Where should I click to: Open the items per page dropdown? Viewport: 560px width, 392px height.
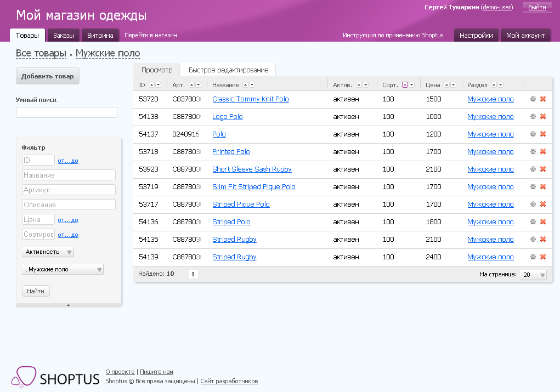[x=533, y=275]
